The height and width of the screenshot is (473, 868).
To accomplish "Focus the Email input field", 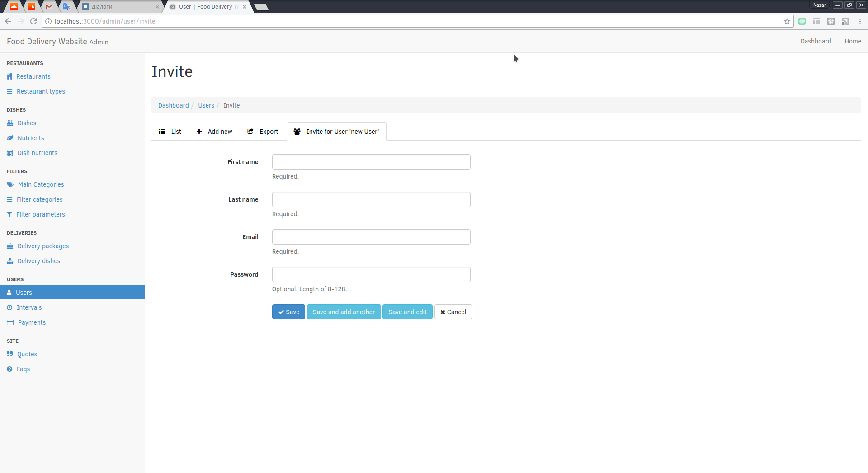I will tap(371, 237).
